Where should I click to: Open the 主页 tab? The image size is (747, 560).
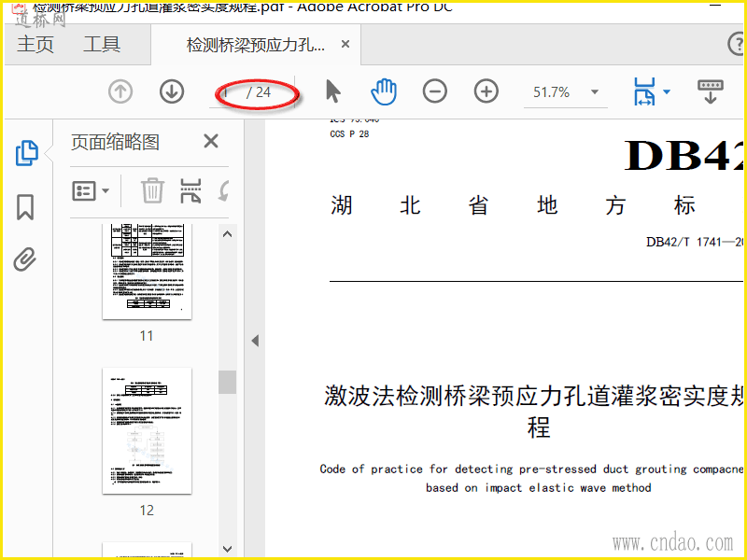35,44
